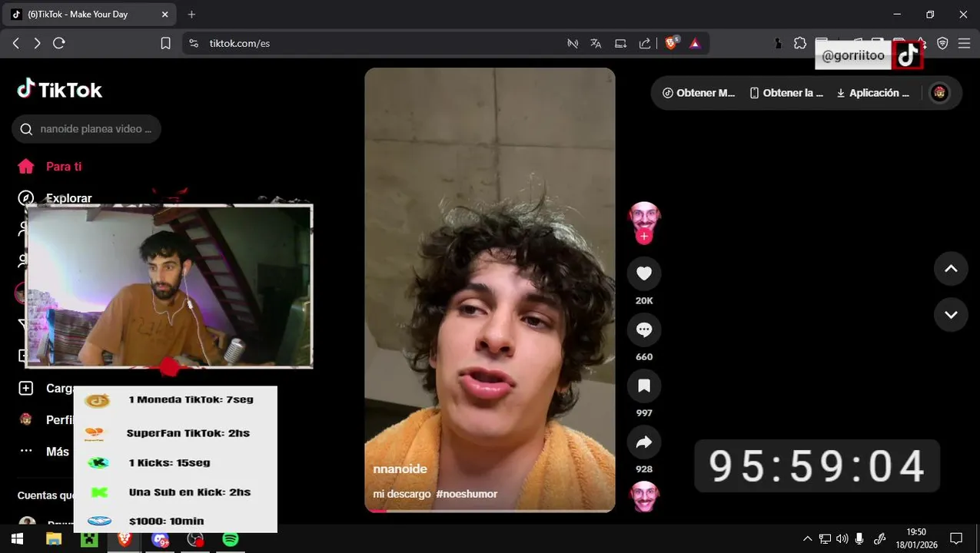Screen dimensions: 980x553
Task: Open the Brave hamburger menu
Action: [964, 44]
